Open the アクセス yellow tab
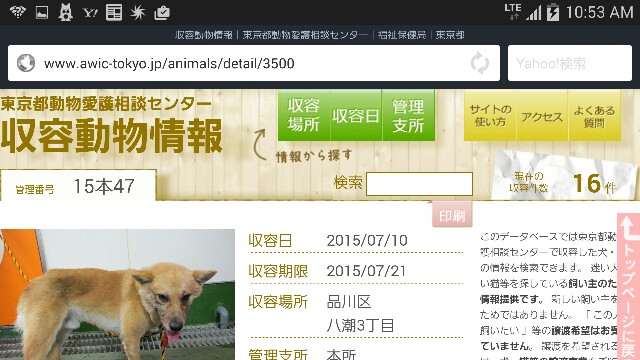 click(542, 116)
